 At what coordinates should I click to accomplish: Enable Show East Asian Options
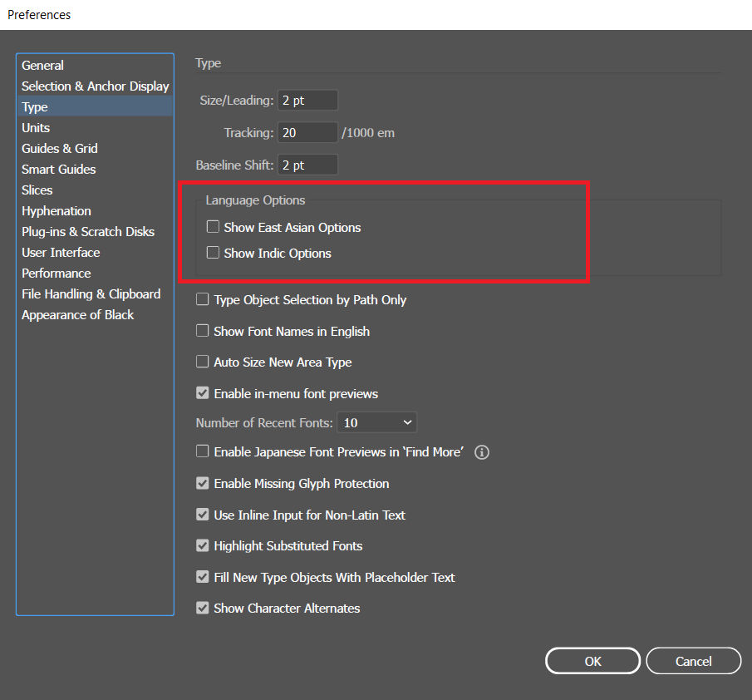point(213,227)
